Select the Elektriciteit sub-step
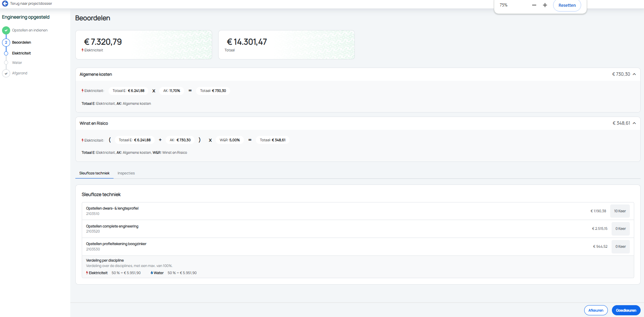644x317 pixels. 21,53
